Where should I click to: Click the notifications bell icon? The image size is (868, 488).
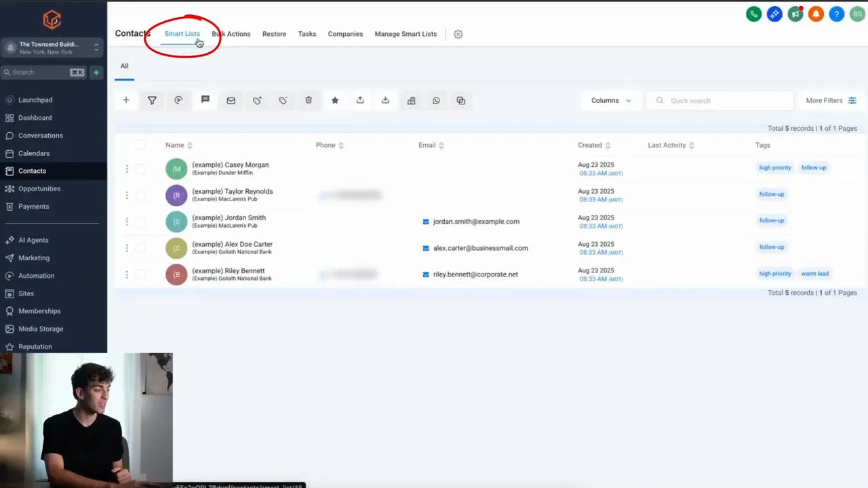(x=816, y=14)
